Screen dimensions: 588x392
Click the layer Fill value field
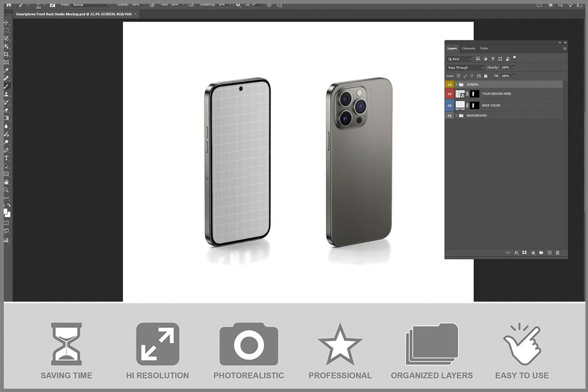coord(505,76)
